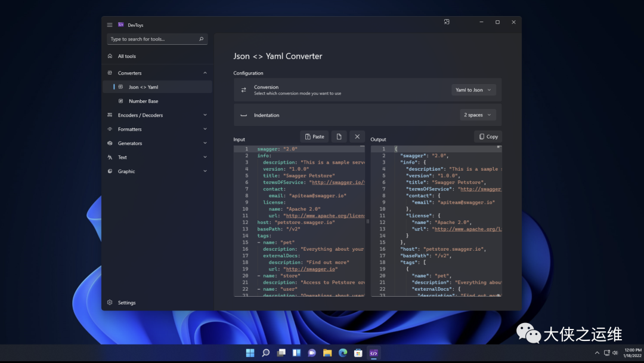Expand the Generators section chevron

[x=205, y=143]
